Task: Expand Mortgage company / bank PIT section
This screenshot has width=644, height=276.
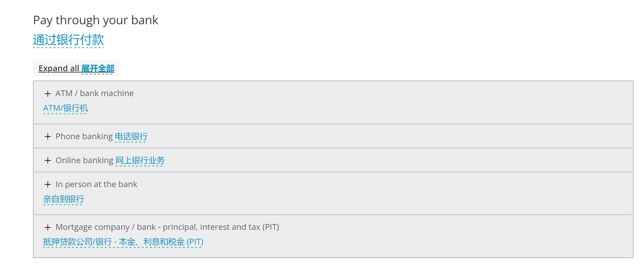Action: 167,227
